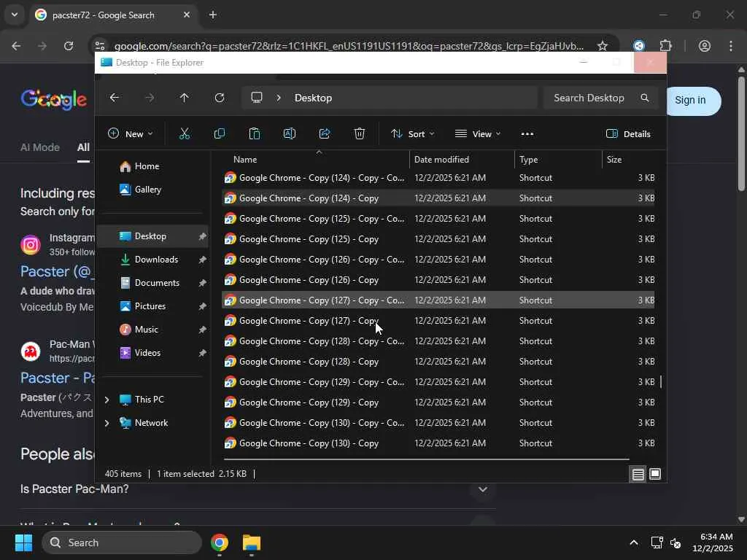The width and height of the screenshot is (747, 560).
Task: Open the New dropdown
Action: coord(131,134)
